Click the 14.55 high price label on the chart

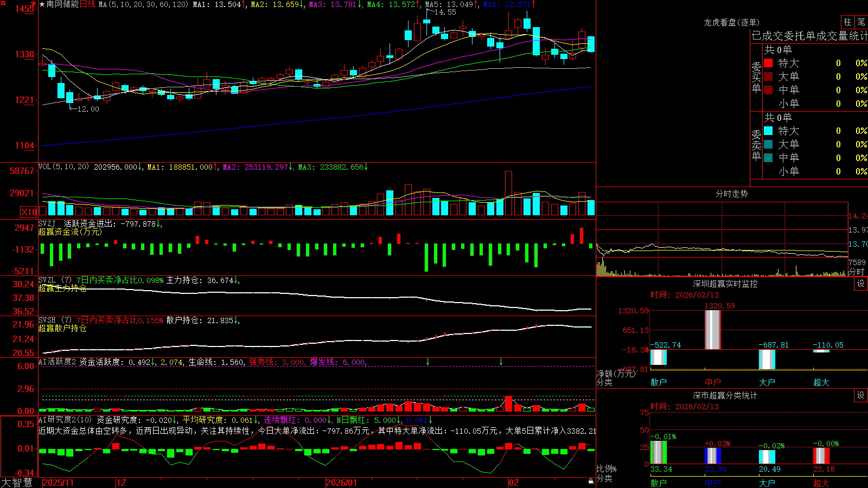click(x=445, y=12)
